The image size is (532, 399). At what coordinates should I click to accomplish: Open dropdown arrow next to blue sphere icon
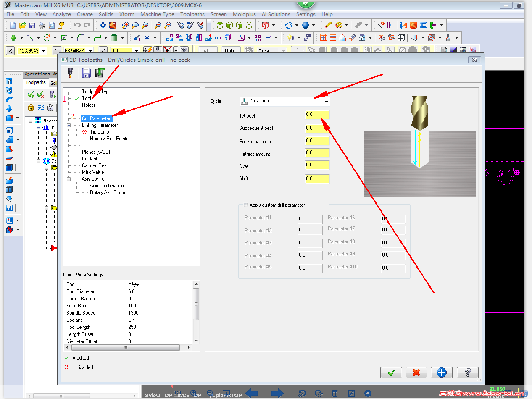tap(313, 25)
